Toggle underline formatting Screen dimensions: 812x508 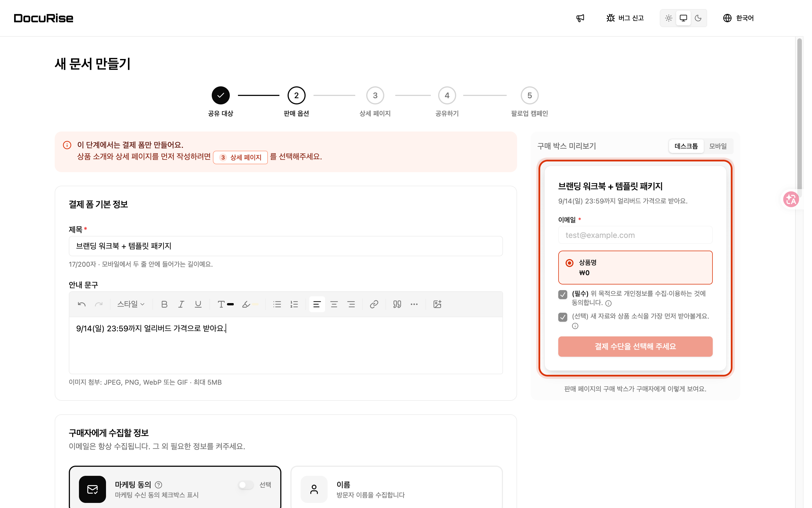pos(198,305)
